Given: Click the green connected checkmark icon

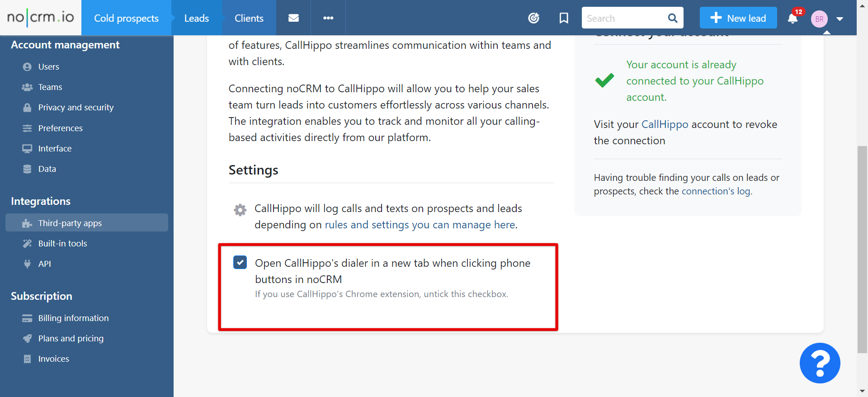Looking at the screenshot, I should tap(604, 80).
